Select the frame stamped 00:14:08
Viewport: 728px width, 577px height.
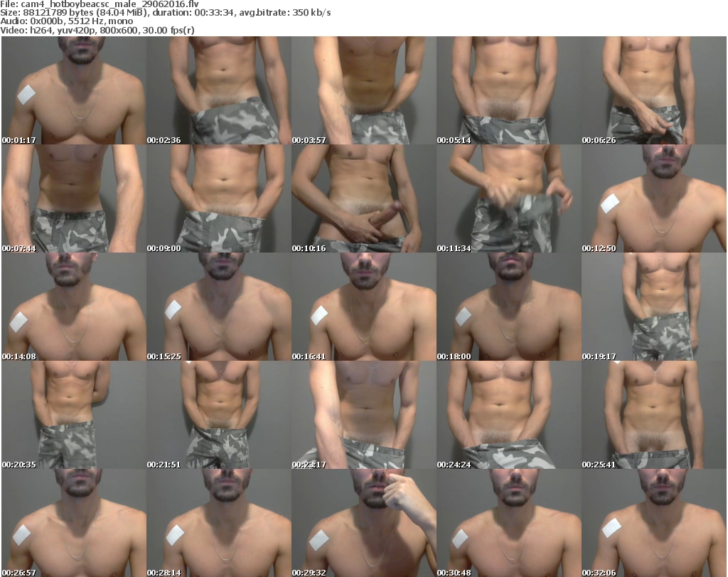pyautogui.click(x=74, y=307)
